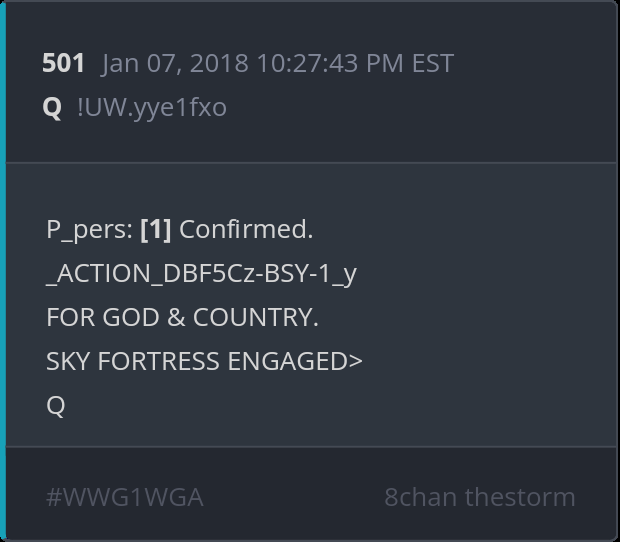
Task: Click the words SKY FORTRESS
Action: tap(133, 361)
